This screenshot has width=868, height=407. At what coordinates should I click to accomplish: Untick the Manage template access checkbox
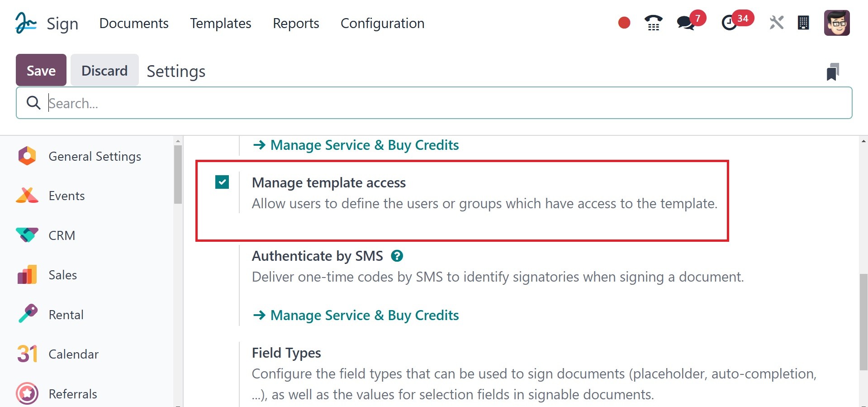tap(222, 182)
